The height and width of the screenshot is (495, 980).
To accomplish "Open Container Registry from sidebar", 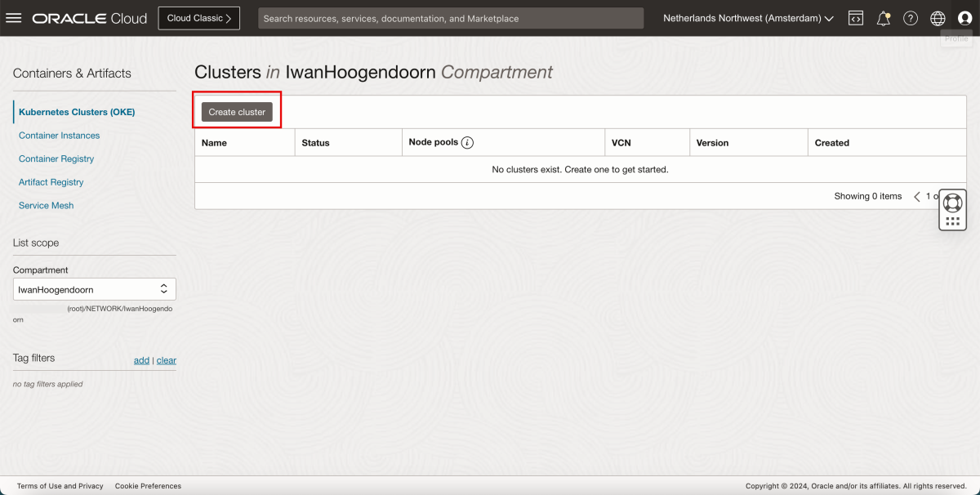I will 56,159.
